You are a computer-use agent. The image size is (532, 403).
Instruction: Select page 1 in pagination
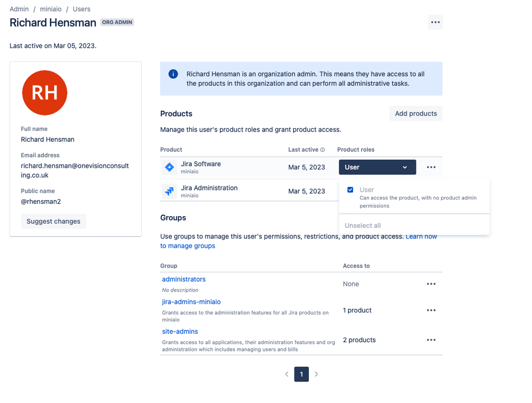coord(301,374)
